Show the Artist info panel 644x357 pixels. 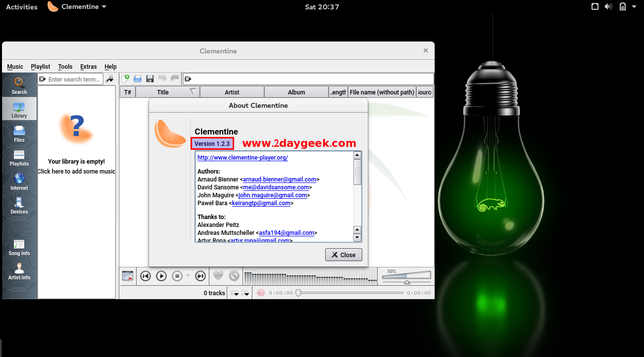click(x=19, y=271)
